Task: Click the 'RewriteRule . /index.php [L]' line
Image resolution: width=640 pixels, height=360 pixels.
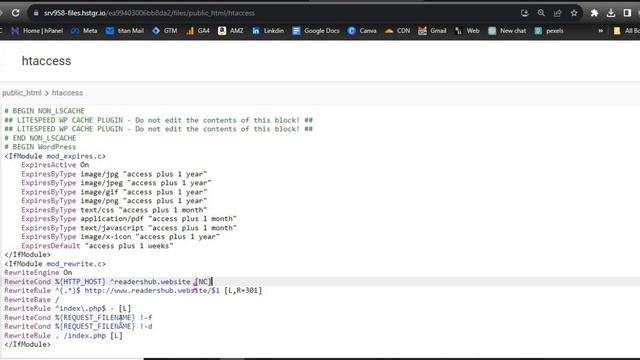Action: coord(64,336)
